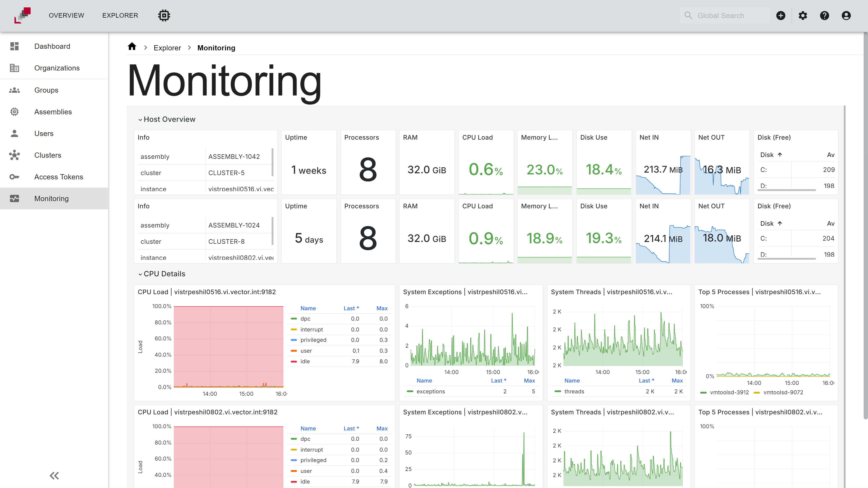Click the Groups sidebar icon
The image size is (868, 488).
click(14, 90)
